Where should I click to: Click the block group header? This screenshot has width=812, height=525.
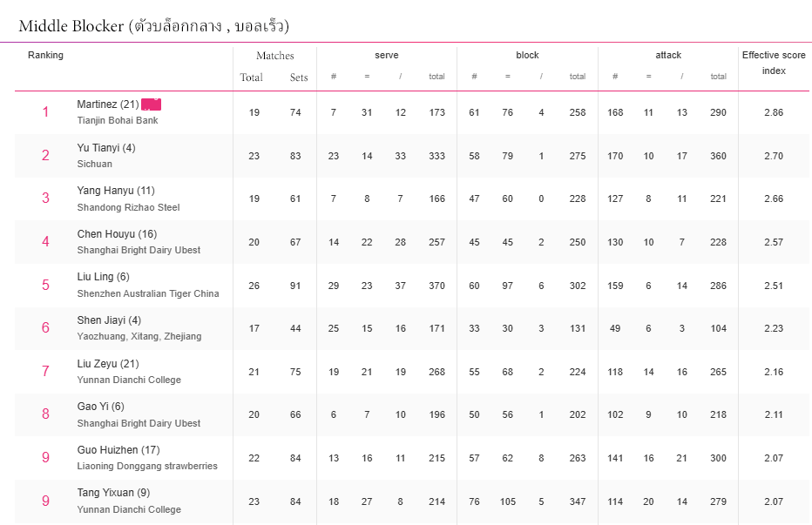tap(527, 55)
